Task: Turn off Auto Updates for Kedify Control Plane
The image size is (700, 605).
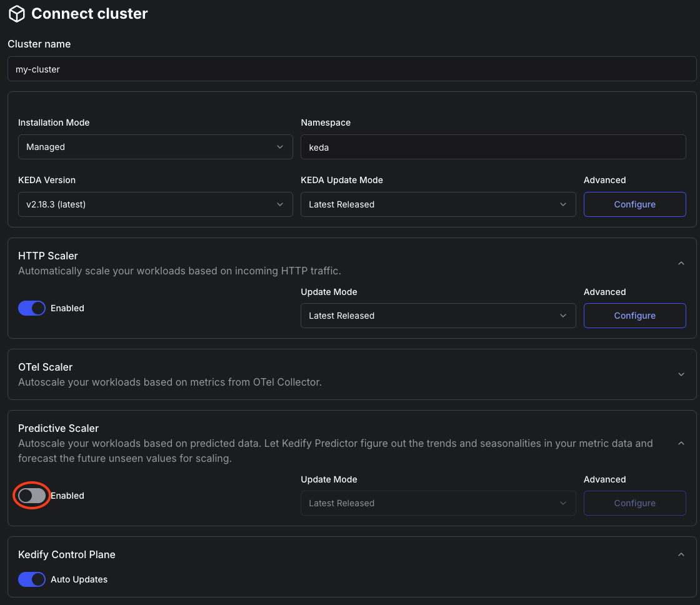Action: tap(31, 579)
